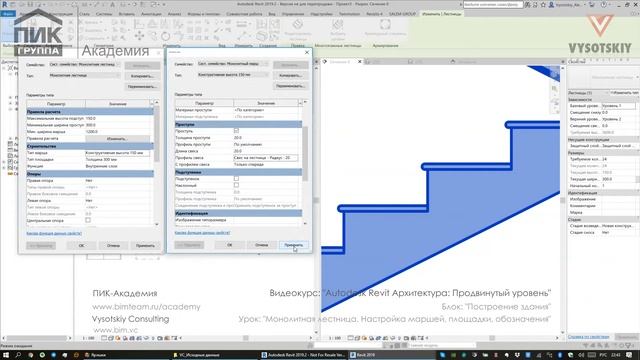This screenshot has width=640, height=360.
Task: Click the Rotate tool icon in ribbon
Action: tap(165, 36)
